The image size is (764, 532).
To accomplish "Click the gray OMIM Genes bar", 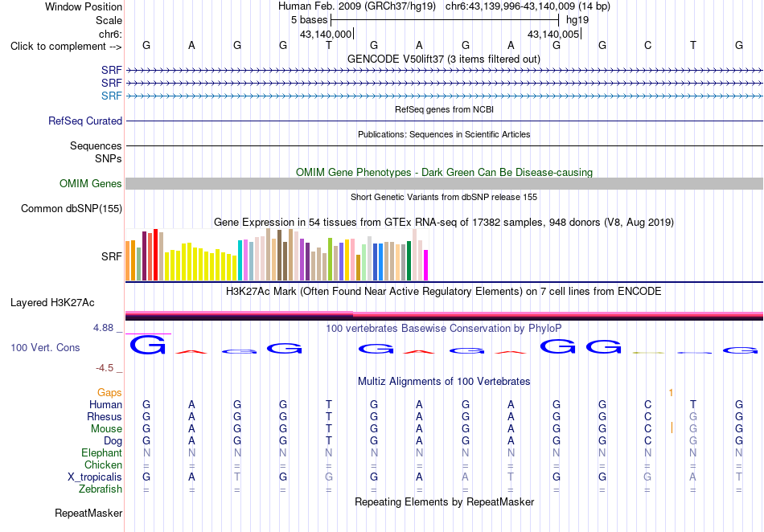I will tap(444, 183).
